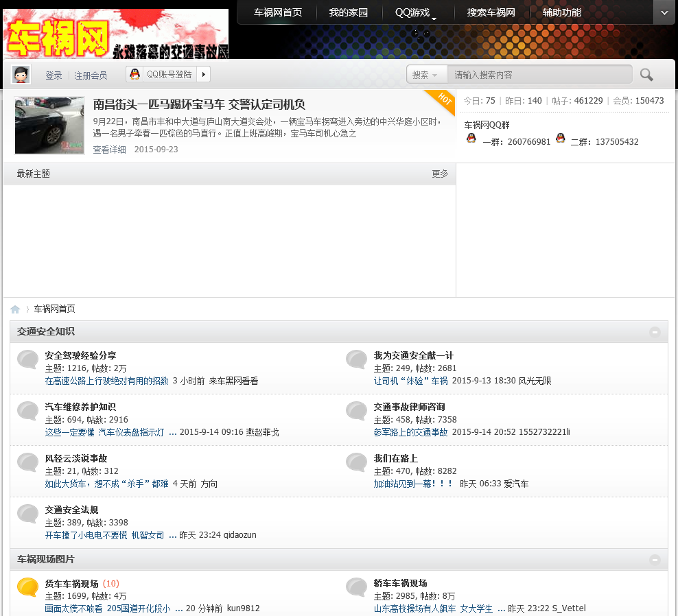Open the 我们在路上 forum title

pyautogui.click(x=396, y=458)
